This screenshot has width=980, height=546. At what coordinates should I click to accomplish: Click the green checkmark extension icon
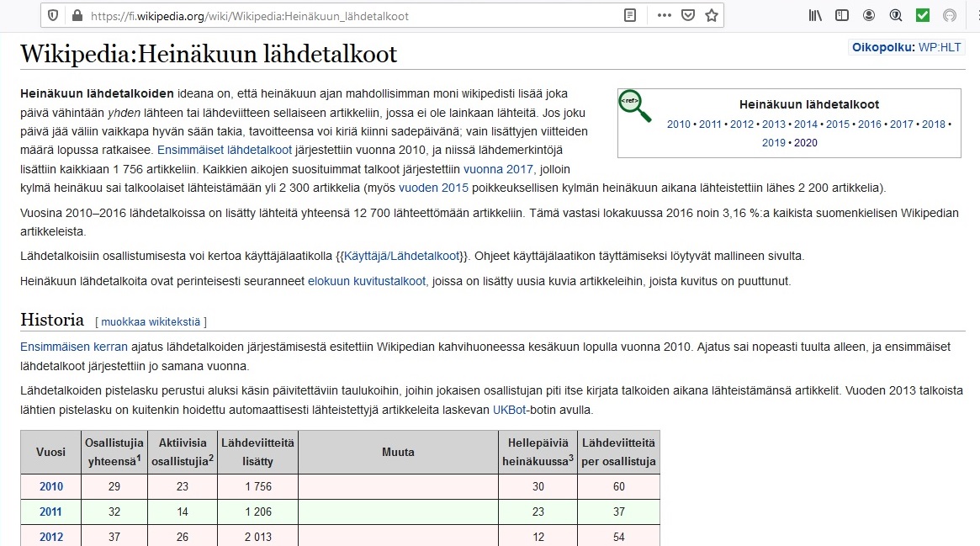pos(923,16)
